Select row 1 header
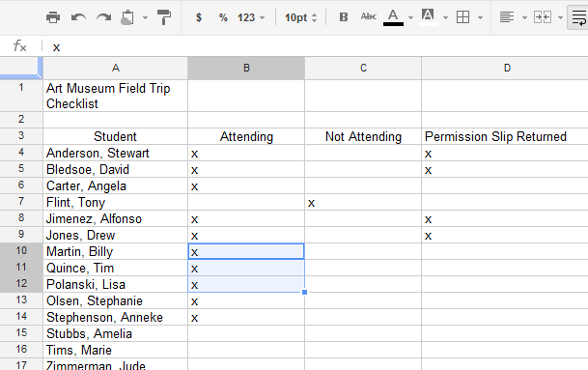The image size is (588, 370). pos(21,96)
